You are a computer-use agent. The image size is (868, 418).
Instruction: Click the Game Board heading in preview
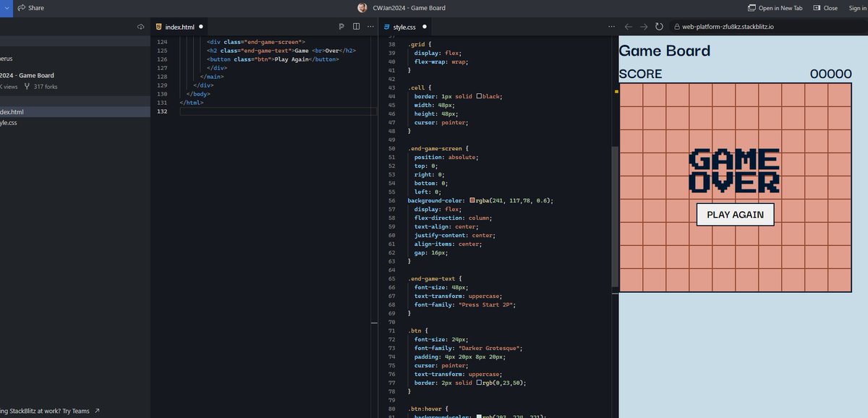click(665, 51)
